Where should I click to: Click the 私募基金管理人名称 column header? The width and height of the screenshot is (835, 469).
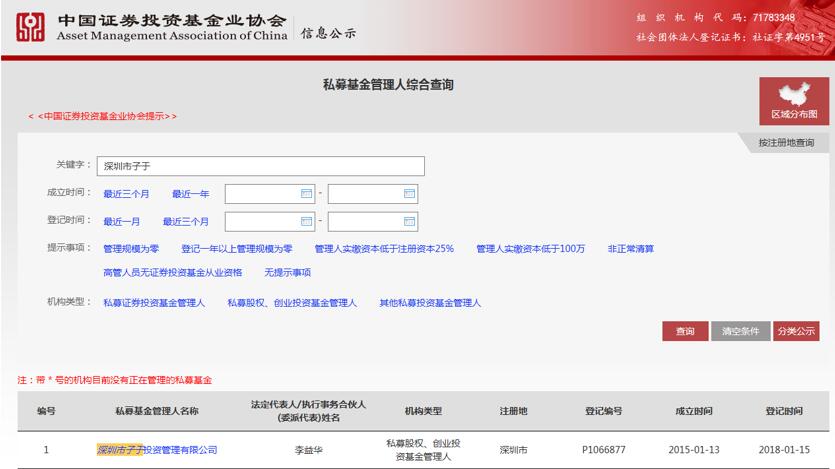(x=157, y=411)
